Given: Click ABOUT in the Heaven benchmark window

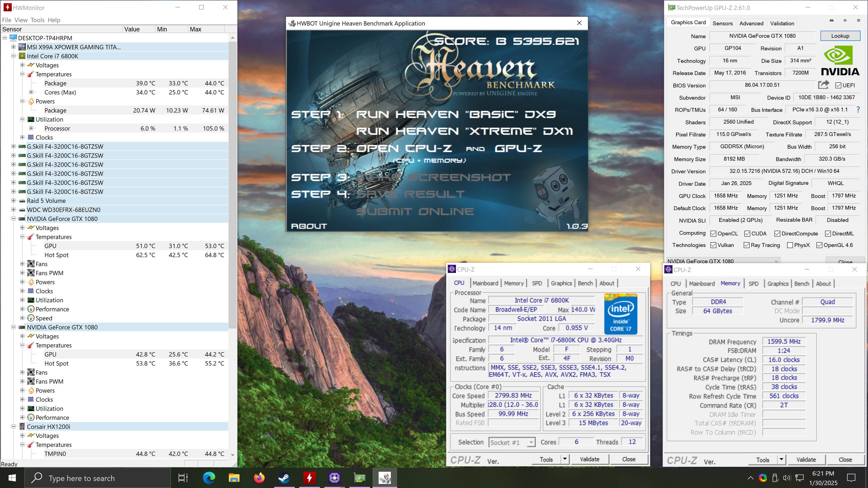Looking at the screenshot, I should coord(309,226).
